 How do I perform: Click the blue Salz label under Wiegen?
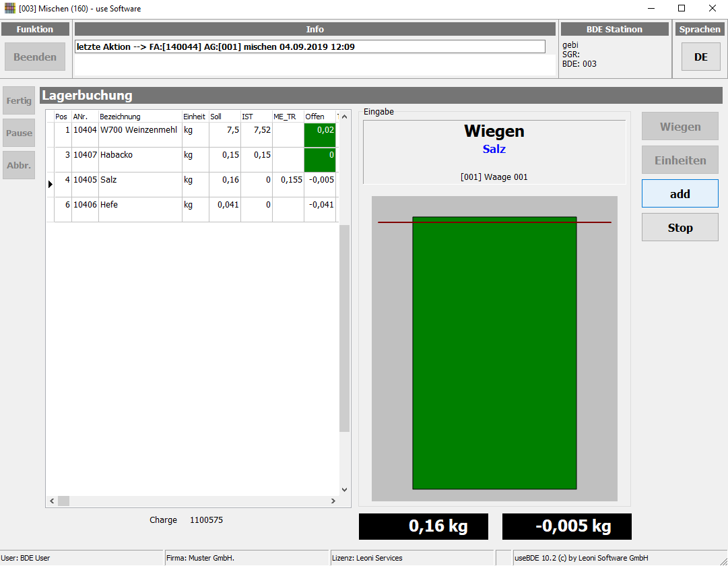click(x=494, y=149)
